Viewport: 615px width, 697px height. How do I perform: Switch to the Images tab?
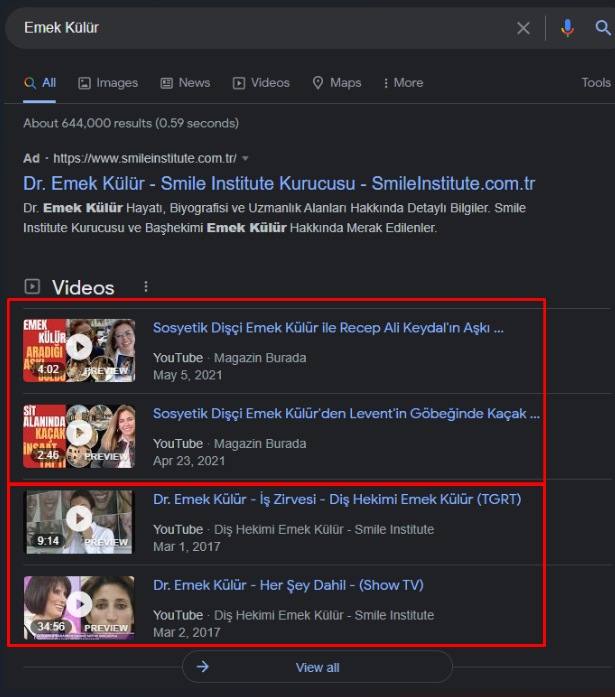click(108, 83)
